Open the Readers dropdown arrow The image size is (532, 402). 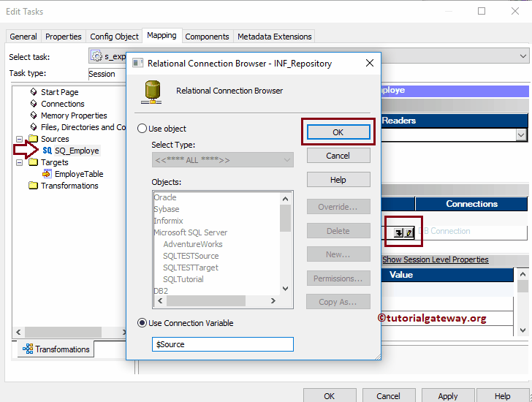pos(521,135)
